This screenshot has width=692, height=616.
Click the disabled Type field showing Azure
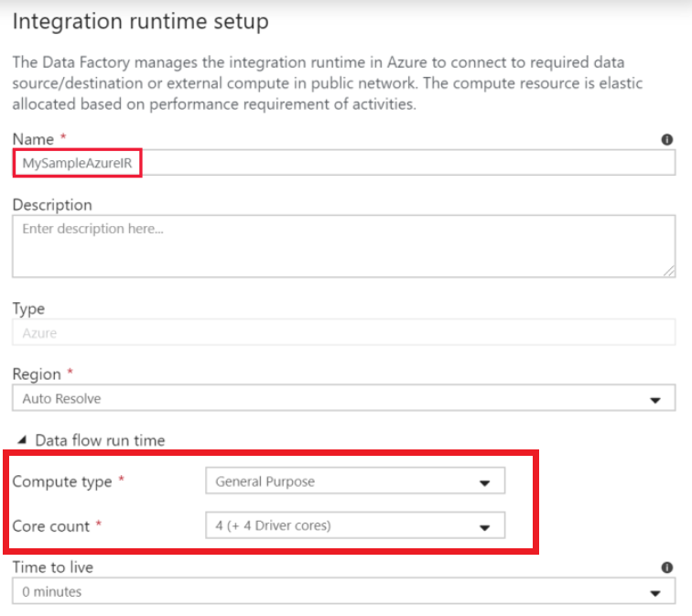(344, 332)
